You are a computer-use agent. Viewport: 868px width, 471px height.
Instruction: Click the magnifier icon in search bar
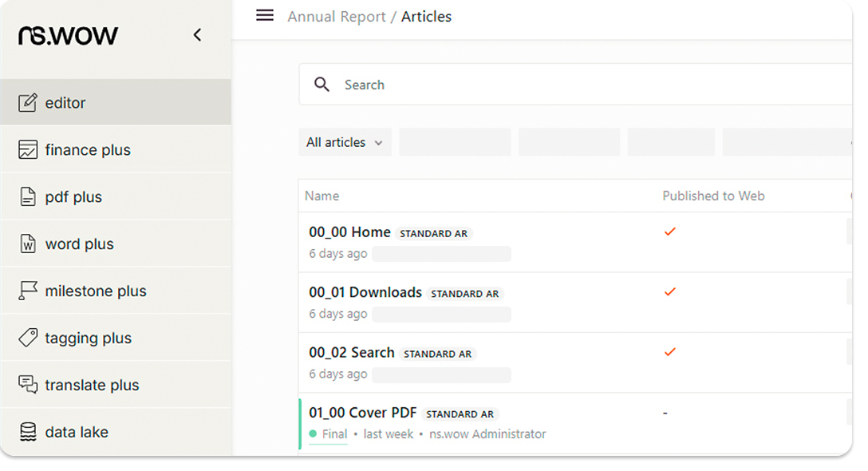[x=322, y=85]
